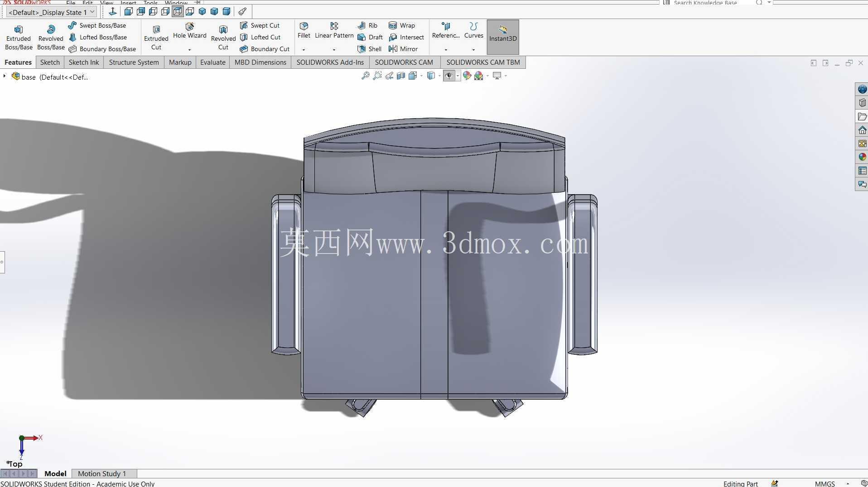Image resolution: width=868 pixels, height=487 pixels.
Task: Open Hide/Show Items dropdown arrow
Action: coord(458,76)
